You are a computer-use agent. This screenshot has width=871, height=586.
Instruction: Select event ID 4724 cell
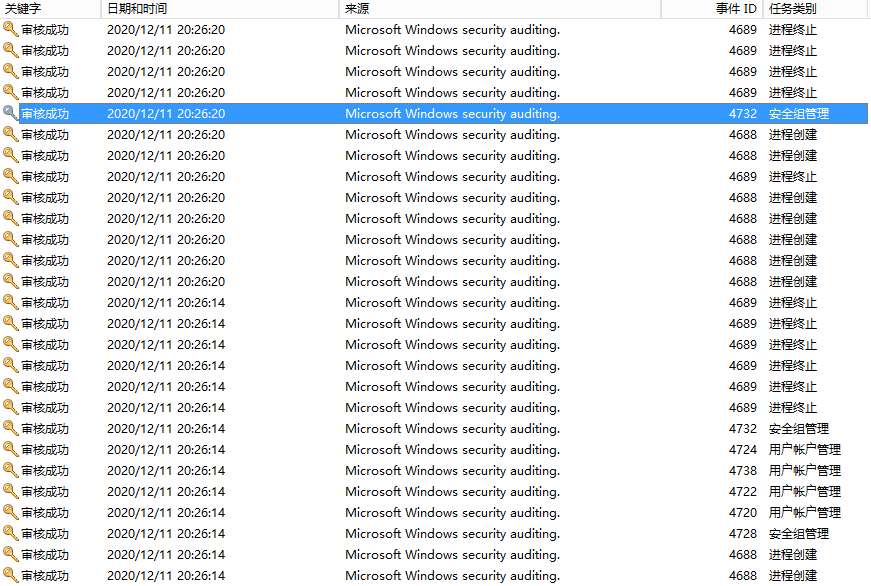click(743, 449)
